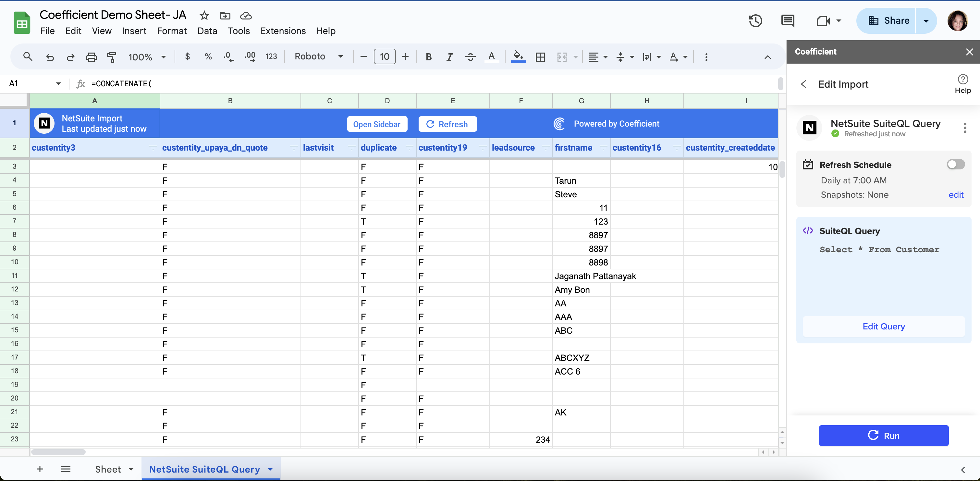Image resolution: width=980 pixels, height=481 pixels.
Task: Open the name box dropdown arrow
Action: (58, 84)
